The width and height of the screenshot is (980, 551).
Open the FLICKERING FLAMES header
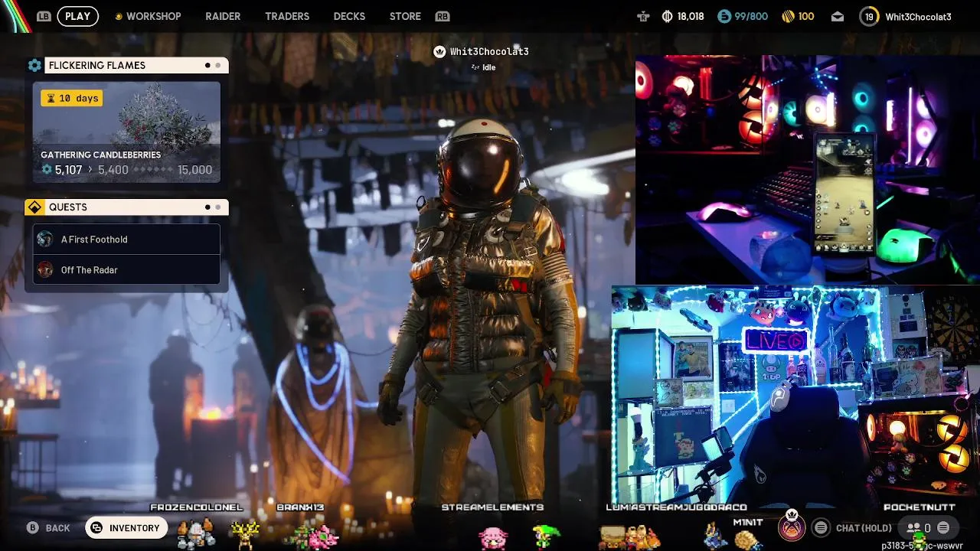click(x=136, y=65)
